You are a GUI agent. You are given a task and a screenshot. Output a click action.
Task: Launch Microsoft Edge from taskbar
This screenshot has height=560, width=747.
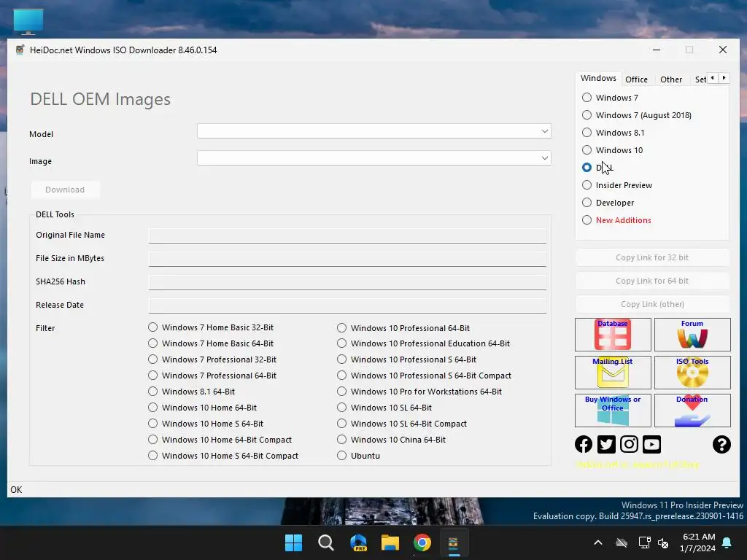point(358,542)
